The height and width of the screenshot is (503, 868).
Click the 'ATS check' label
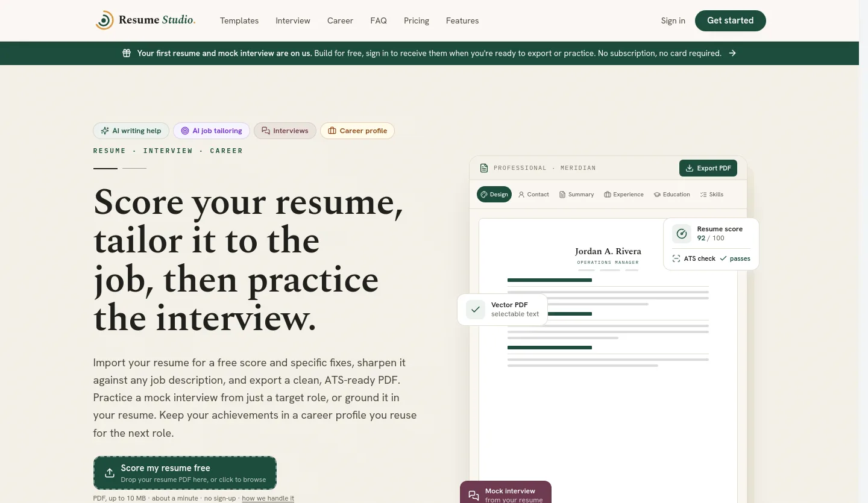(x=700, y=258)
